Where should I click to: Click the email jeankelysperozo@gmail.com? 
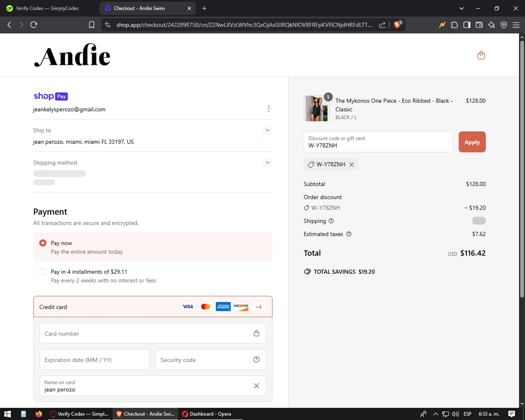click(x=69, y=110)
